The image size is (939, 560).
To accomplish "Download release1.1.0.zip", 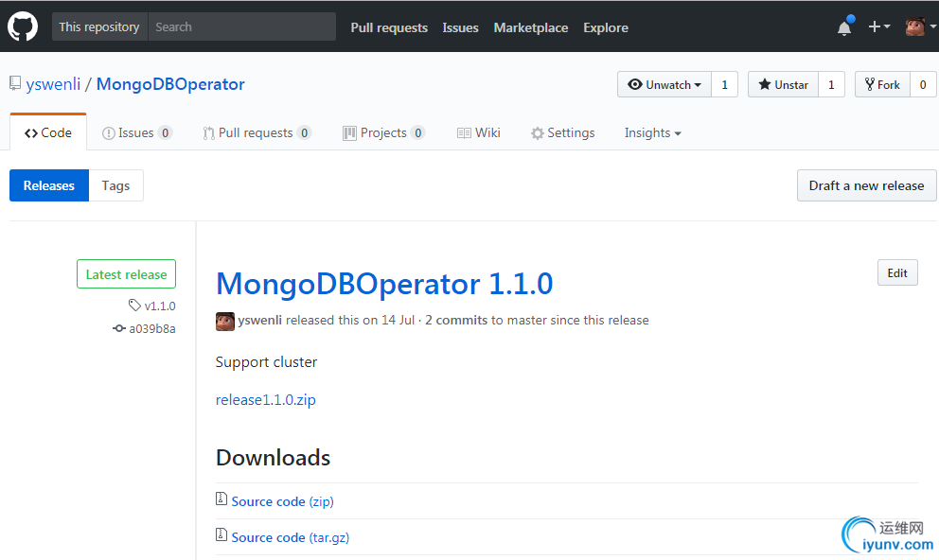I will [x=265, y=399].
